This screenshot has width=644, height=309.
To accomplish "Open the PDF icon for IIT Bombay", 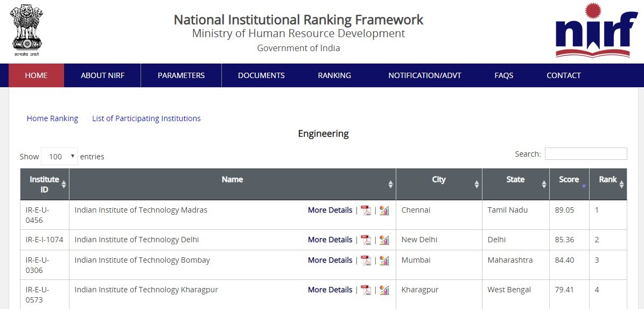I will click(x=366, y=261).
